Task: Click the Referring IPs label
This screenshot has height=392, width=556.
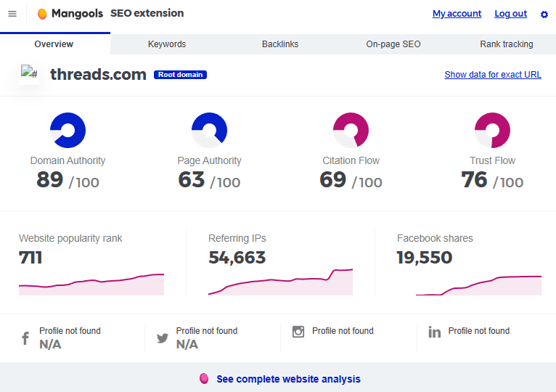Action: (237, 238)
